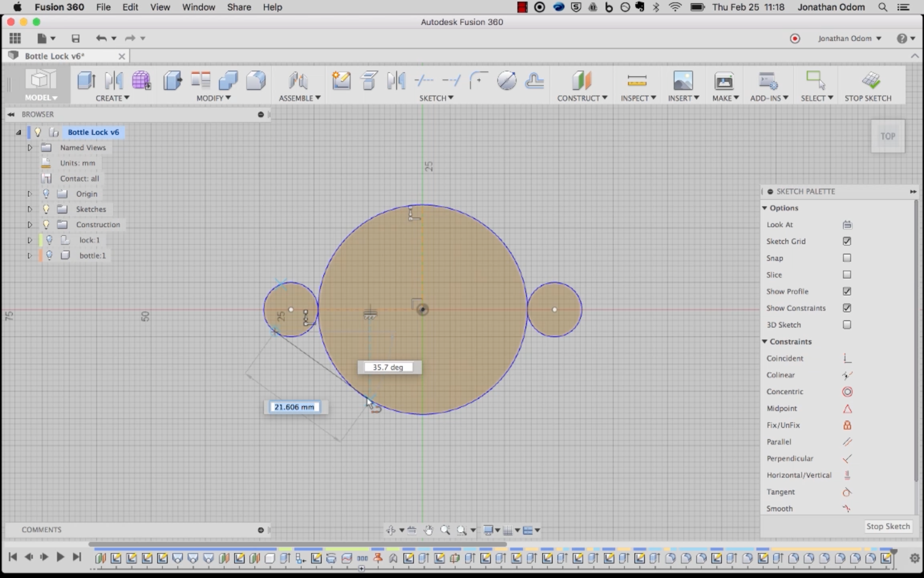Open the SKETCH dropdown menu
Viewport: 924px width, 578px height.
tap(436, 98)
